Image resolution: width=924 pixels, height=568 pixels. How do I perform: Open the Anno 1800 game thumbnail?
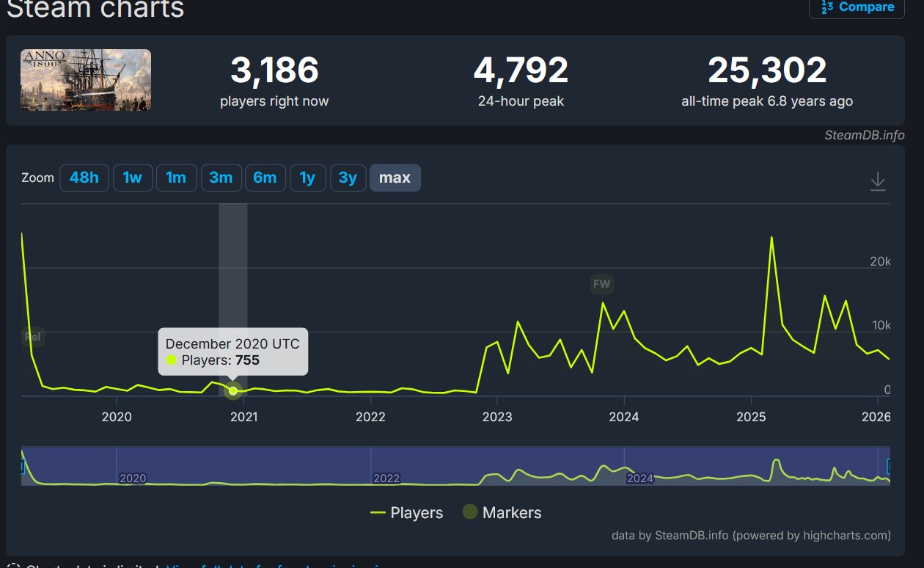86,80
